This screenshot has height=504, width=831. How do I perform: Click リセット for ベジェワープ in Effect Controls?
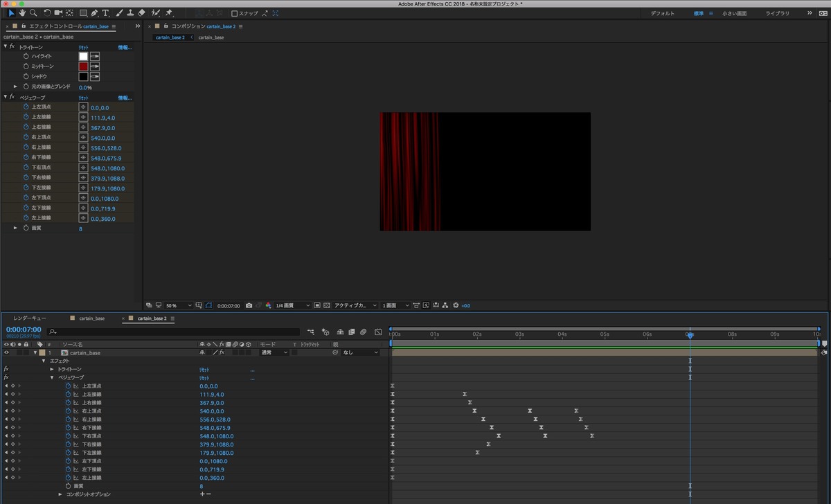(83, 98)
